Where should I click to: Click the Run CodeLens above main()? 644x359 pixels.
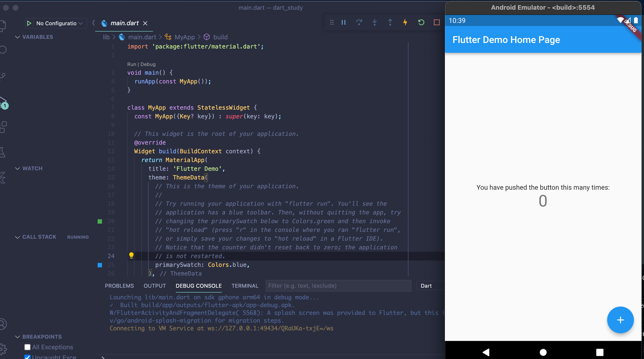[x=132, y=64]
